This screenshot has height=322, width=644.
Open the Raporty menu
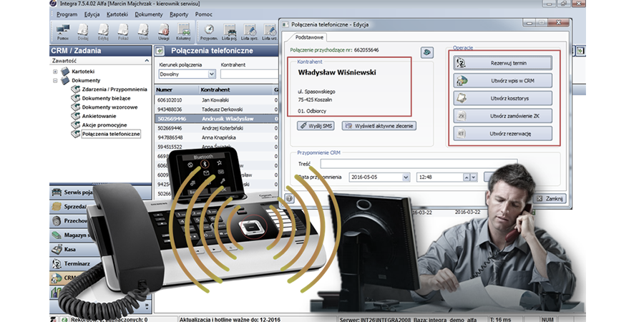(x=179, y=14)
